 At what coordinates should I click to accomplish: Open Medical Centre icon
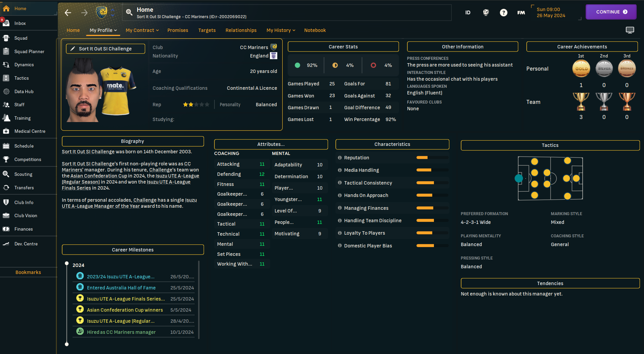point(6,131)
